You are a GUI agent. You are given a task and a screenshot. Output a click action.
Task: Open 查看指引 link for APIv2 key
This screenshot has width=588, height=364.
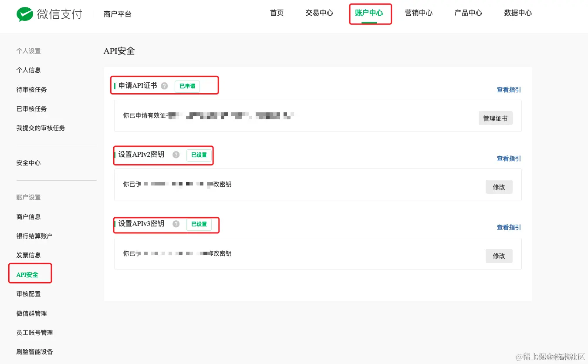[509, 158]
